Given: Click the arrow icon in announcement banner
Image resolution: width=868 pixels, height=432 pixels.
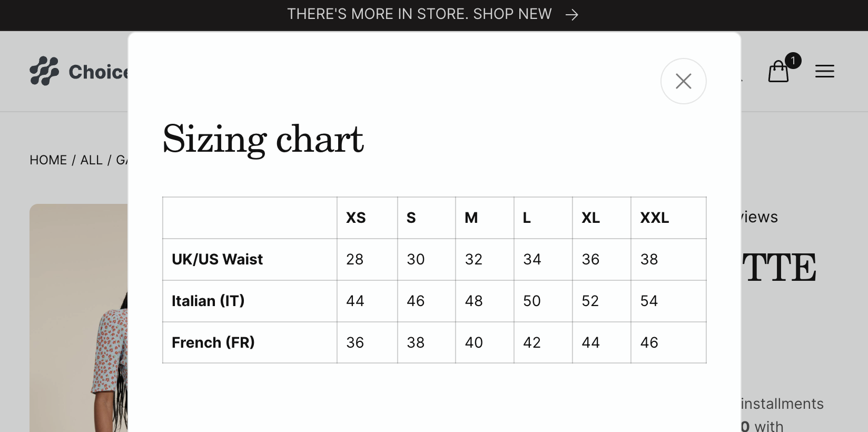Looking at the screenshot, I should (x=571, y=15).
